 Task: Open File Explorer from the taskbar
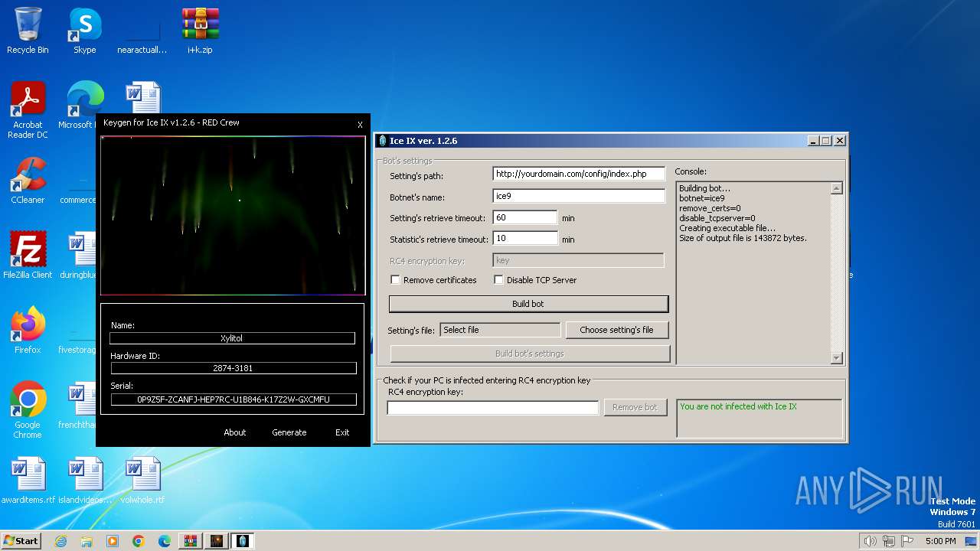87,541
